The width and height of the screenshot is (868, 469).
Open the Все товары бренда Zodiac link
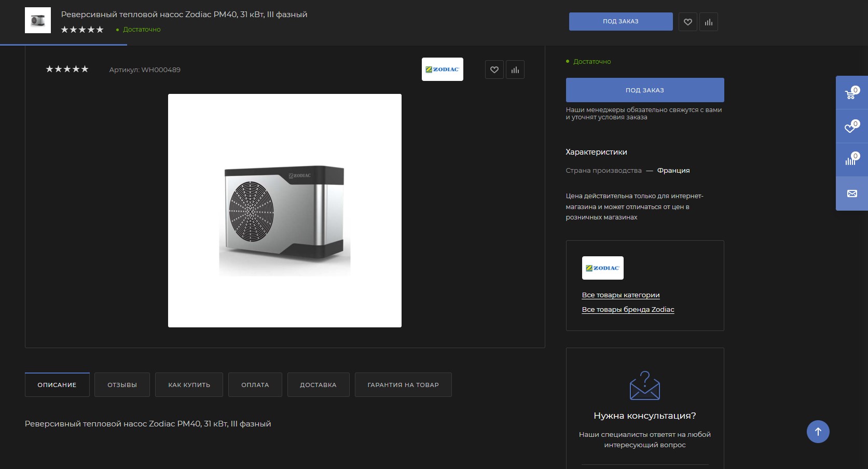click(628, 310)
